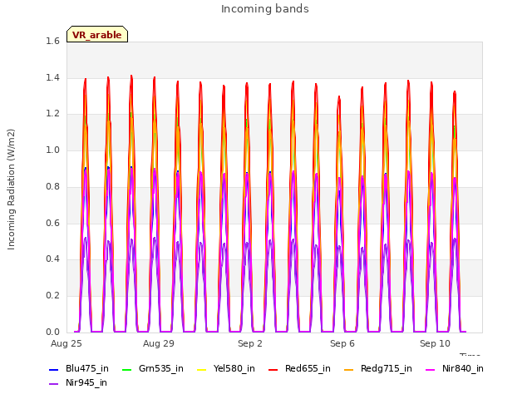
Task: Click the VR_arable annotation label
Action: 97,35
